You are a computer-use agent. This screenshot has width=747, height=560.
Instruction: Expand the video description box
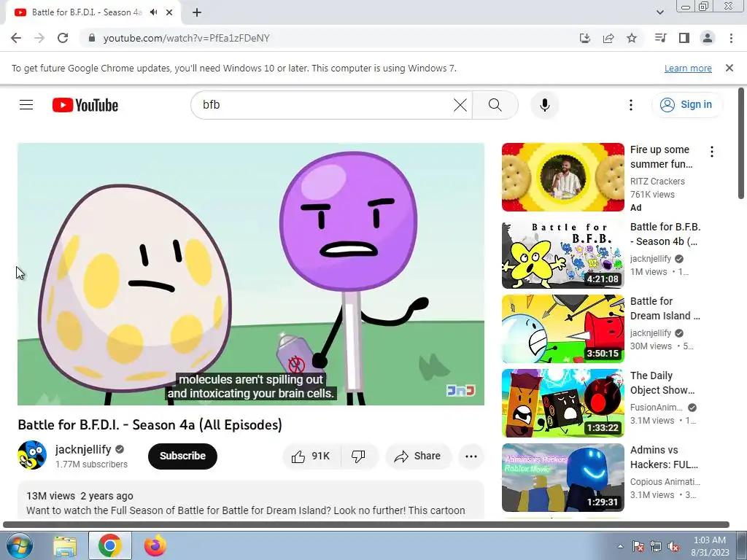point(251,500)
